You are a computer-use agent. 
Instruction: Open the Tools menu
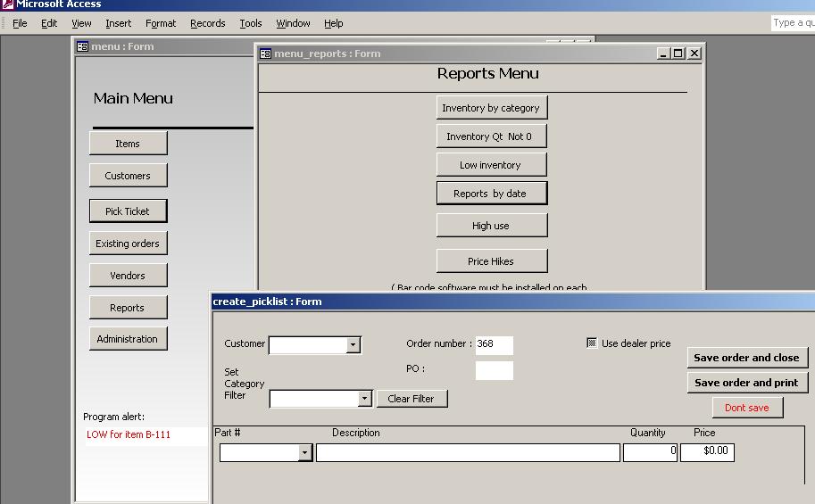(x=251, y=23)
